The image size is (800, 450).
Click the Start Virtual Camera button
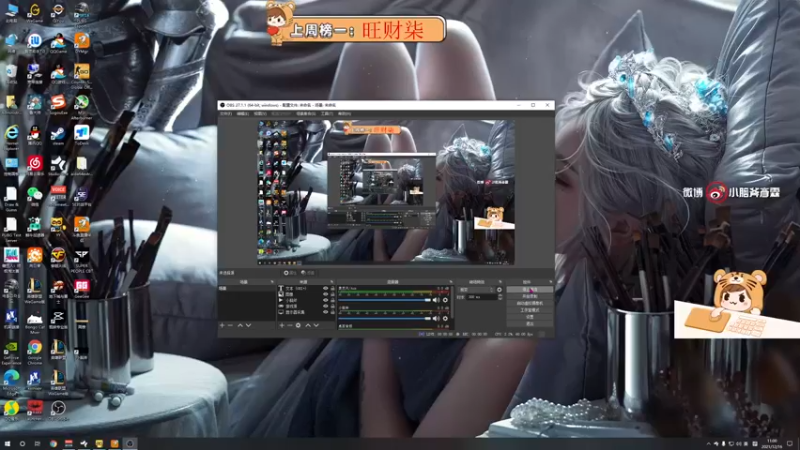[x=530, y=303]
